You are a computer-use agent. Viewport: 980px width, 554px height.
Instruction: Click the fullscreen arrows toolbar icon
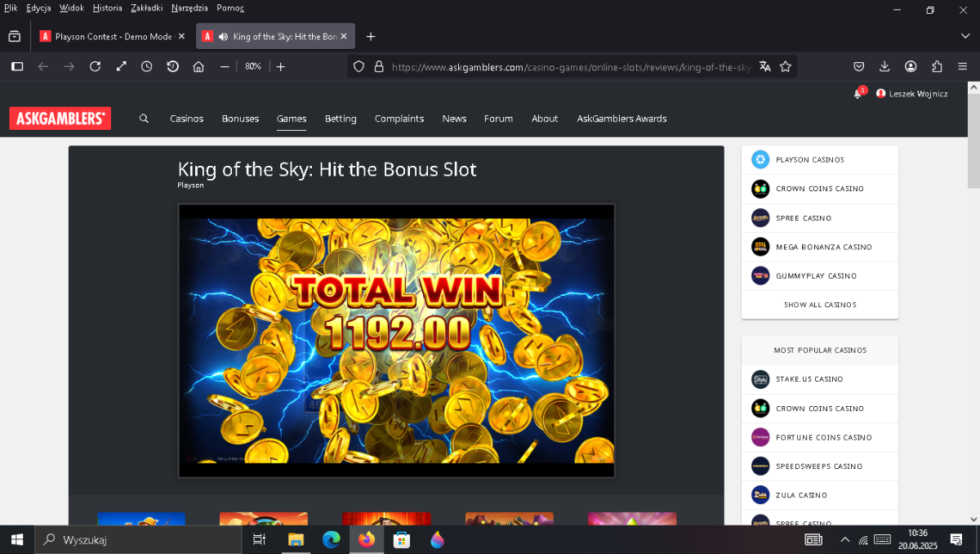(121, 66)
